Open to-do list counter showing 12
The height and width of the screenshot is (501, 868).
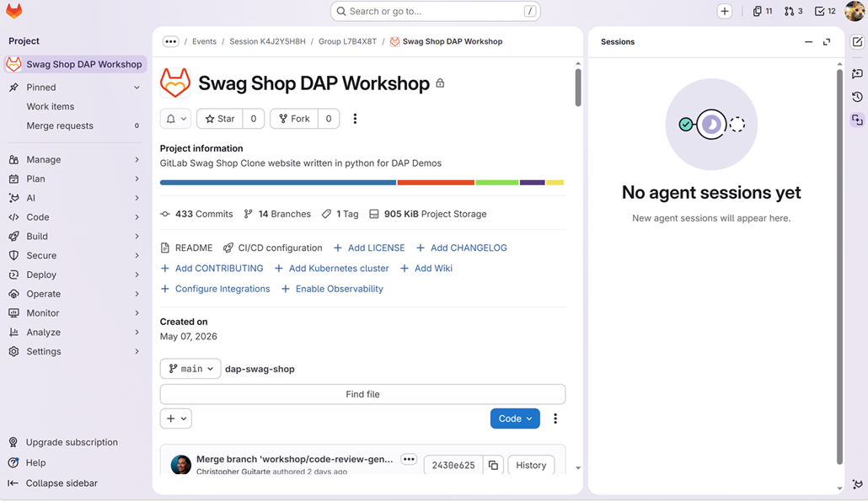(825, 11)
